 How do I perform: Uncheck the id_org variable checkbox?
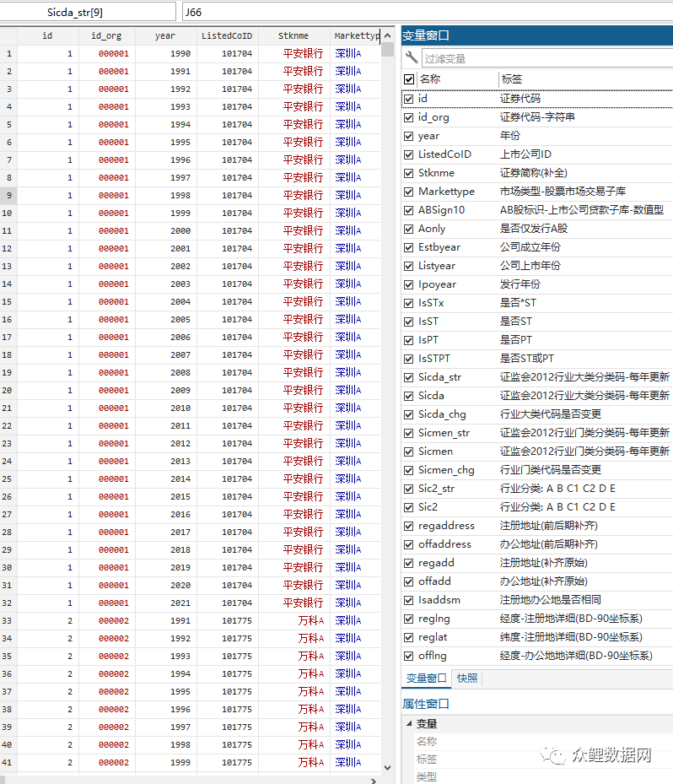pyautogui.click(x=409, y=117)
